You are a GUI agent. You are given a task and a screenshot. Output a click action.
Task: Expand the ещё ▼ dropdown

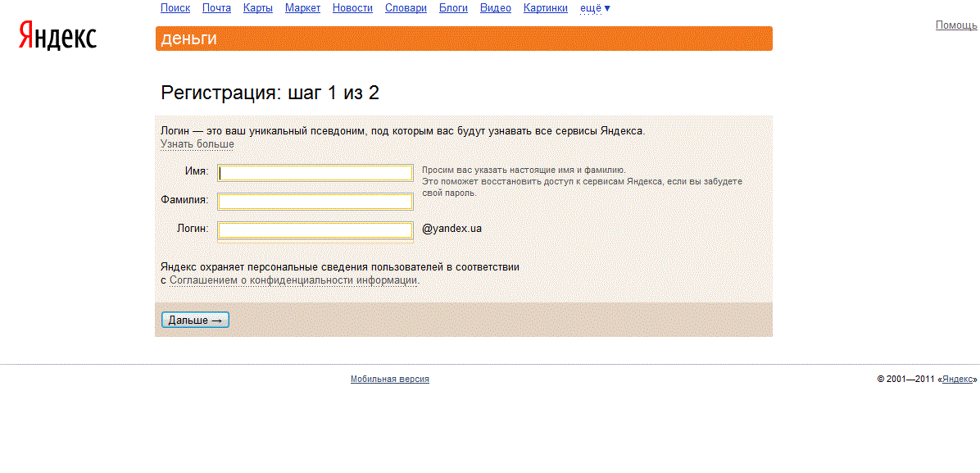click(x=596, y=8)
